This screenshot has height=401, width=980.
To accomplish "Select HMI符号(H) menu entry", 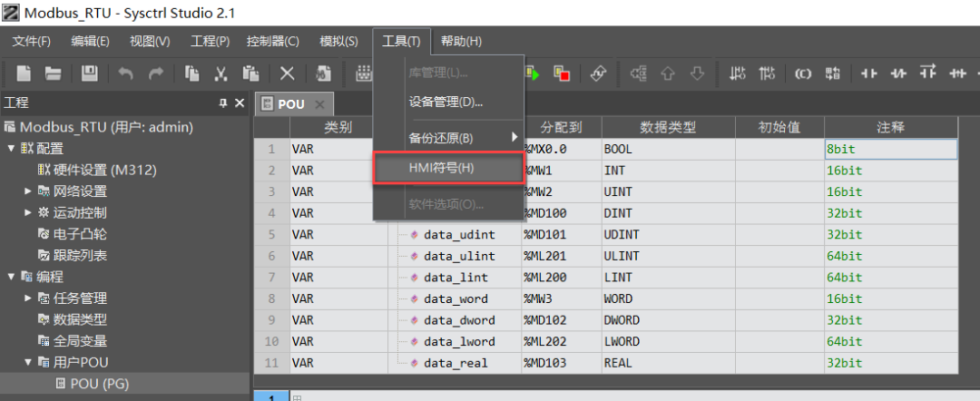I will coord(448,168).
